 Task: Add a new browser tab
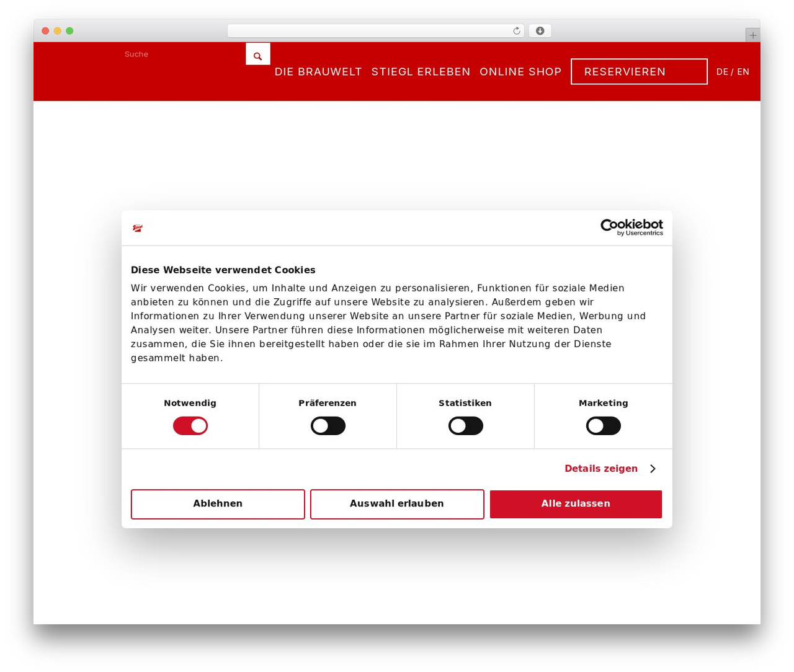(x=752, y=35)
